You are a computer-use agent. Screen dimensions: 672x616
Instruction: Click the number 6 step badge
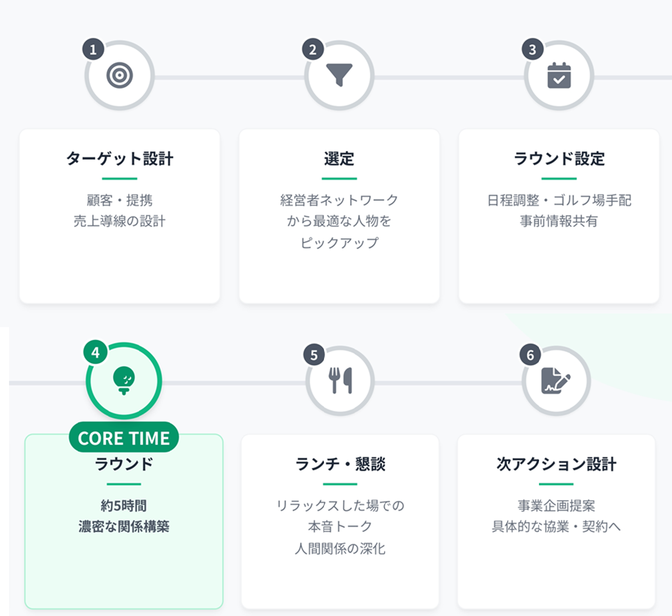[x=530, y=355]
